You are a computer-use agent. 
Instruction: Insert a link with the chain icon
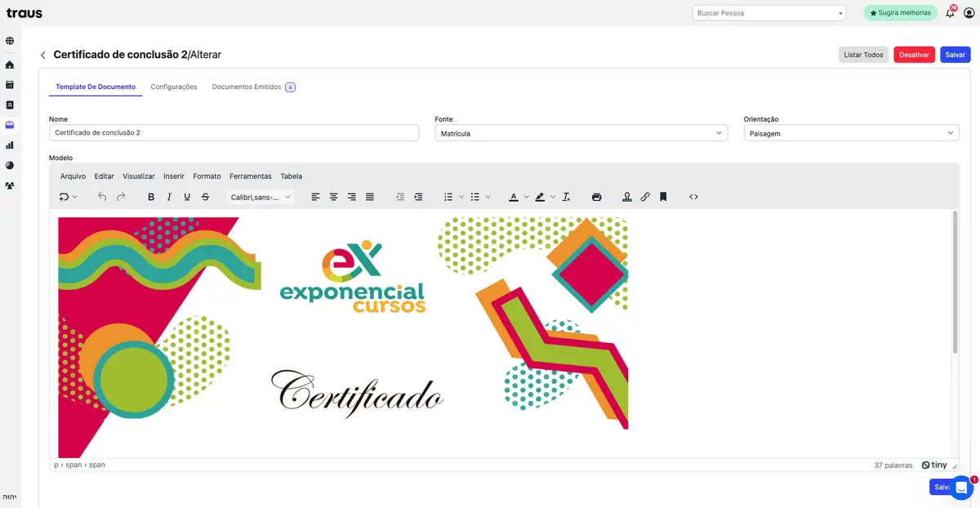click(645, 197)
